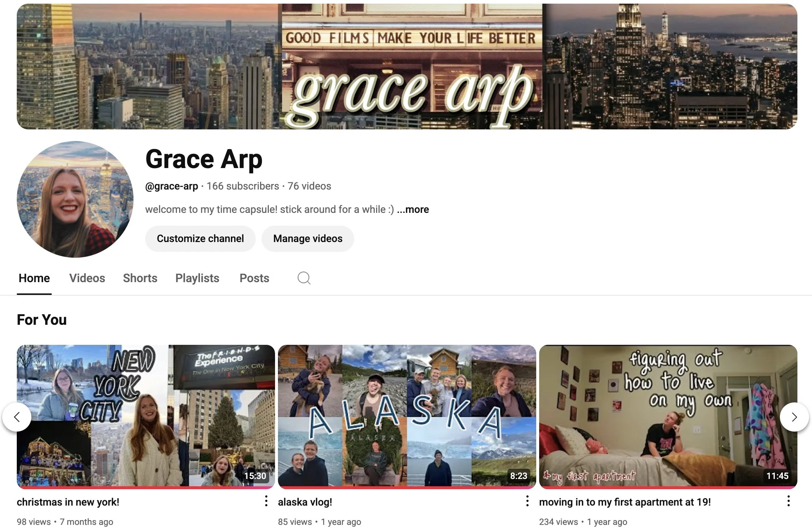Open options menu for christmas in new york video
This screenshot has width=812, height=530.
(266, 501)
